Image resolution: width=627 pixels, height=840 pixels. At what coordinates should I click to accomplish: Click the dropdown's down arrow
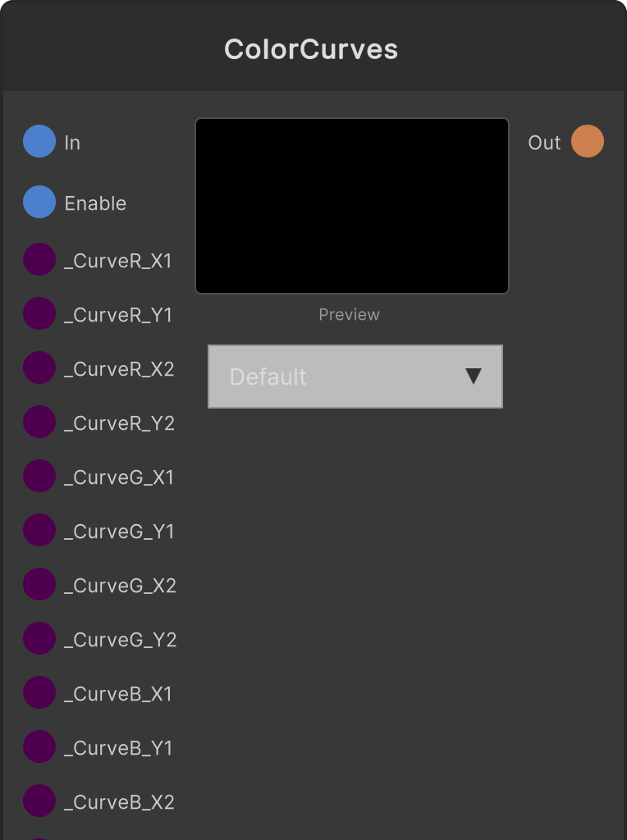[474, 376]
